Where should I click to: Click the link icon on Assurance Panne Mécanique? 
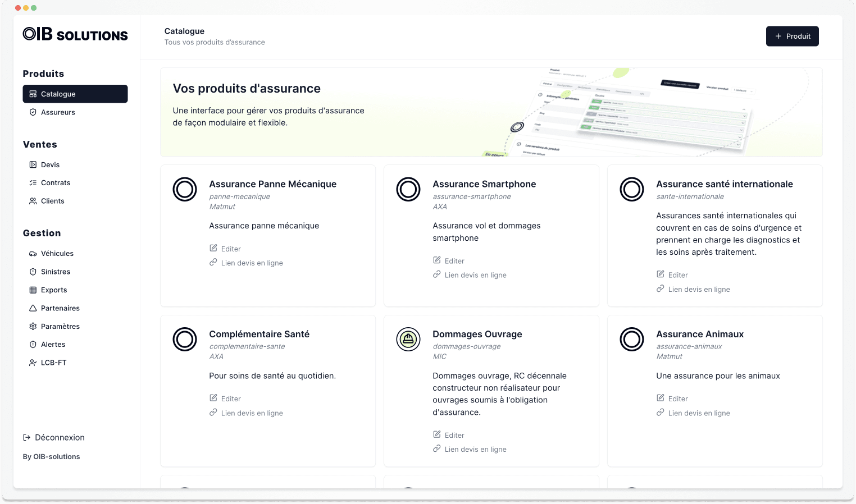click(x=213, y=262)
